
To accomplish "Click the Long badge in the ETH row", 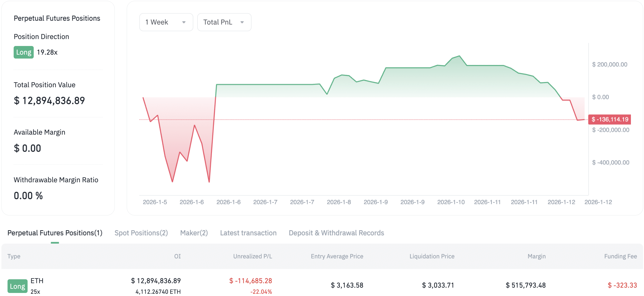I will click(17, 286).
